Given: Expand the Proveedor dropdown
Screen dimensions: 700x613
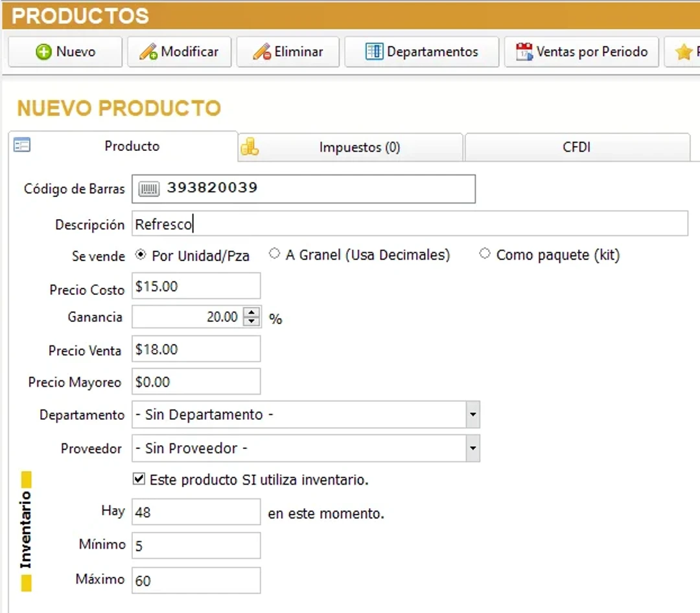Looking at the screenshot, I should (472, 448).
